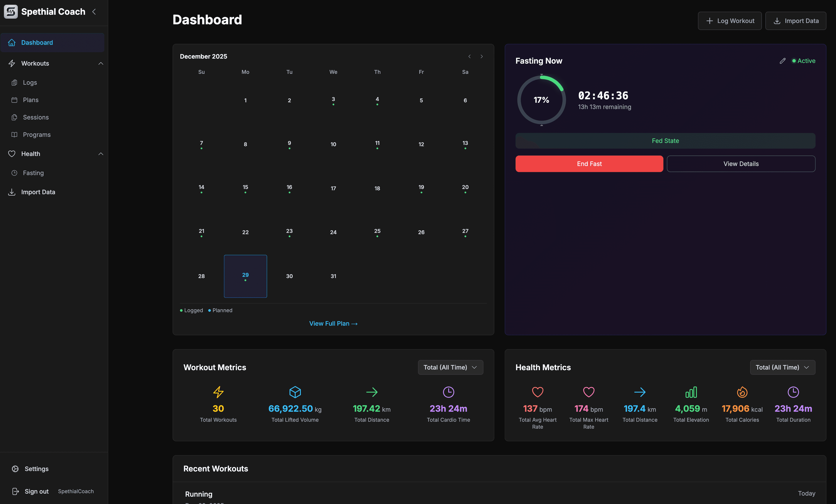Image resolution: width=836 pixels, height=504 pixels.
Task: Select the Dashboard home icon
Action: point(12,42)
